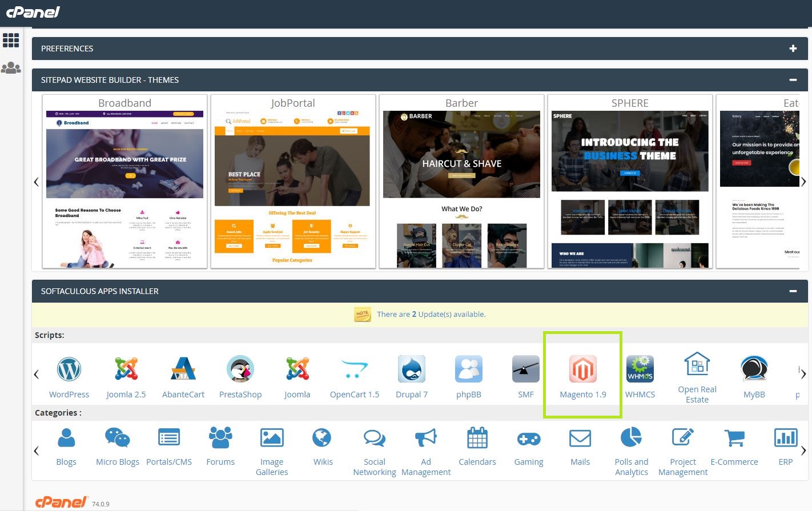Click the cPanel logo in header
Screen dimensions: 812x511
pyautogui.click(x=33, y=12)
